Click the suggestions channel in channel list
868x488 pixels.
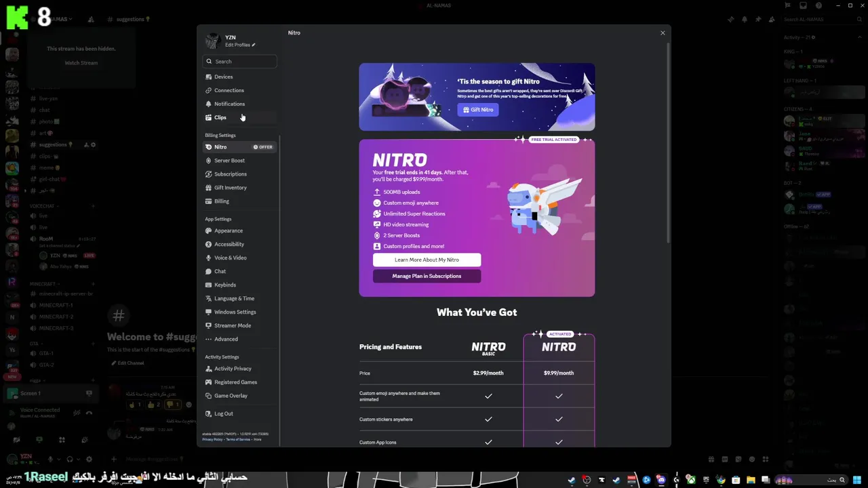62,144
